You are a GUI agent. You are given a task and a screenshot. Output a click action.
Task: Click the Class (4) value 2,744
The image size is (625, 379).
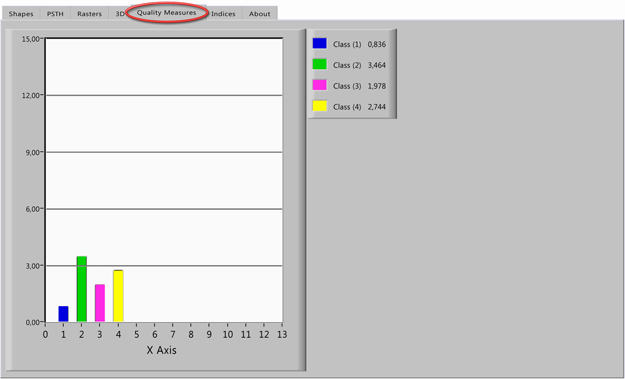[377, 107]
